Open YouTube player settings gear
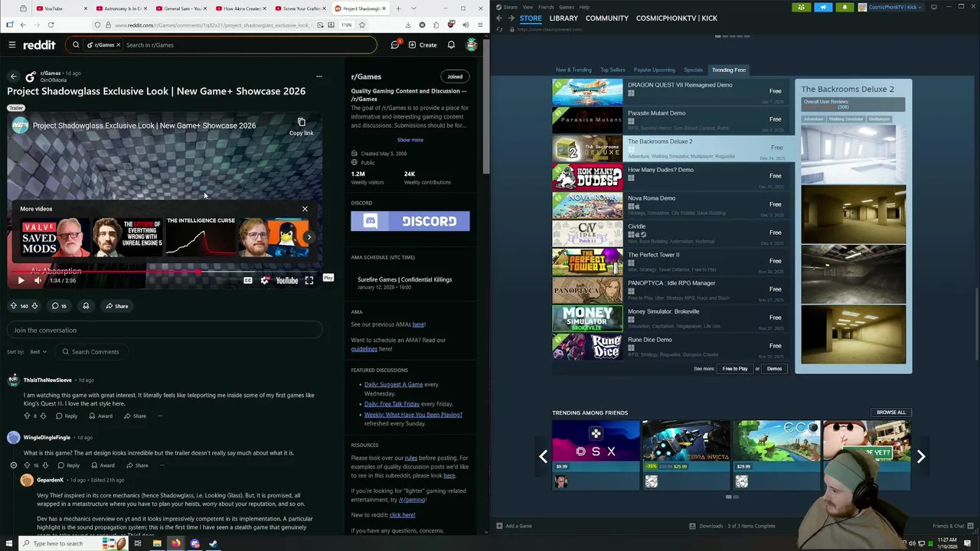Screen dimensions: 980x551 pyautogui.click(x=265, y=281)
